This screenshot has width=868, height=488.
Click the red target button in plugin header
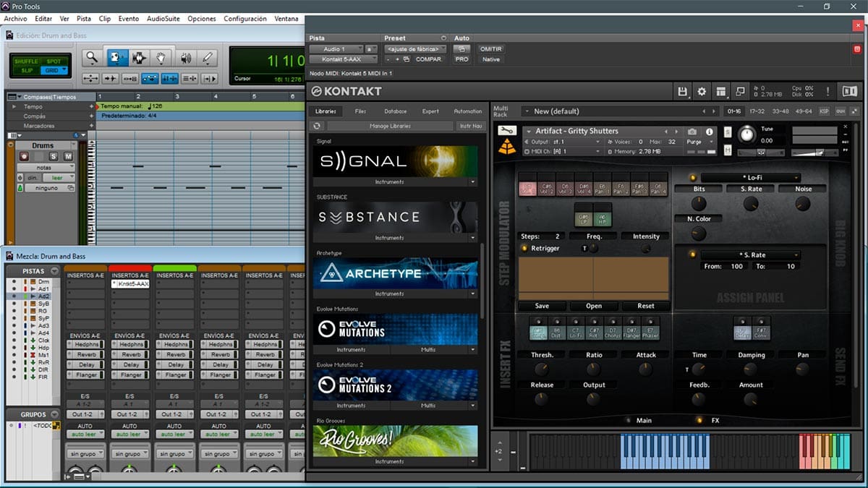(856, 48)
